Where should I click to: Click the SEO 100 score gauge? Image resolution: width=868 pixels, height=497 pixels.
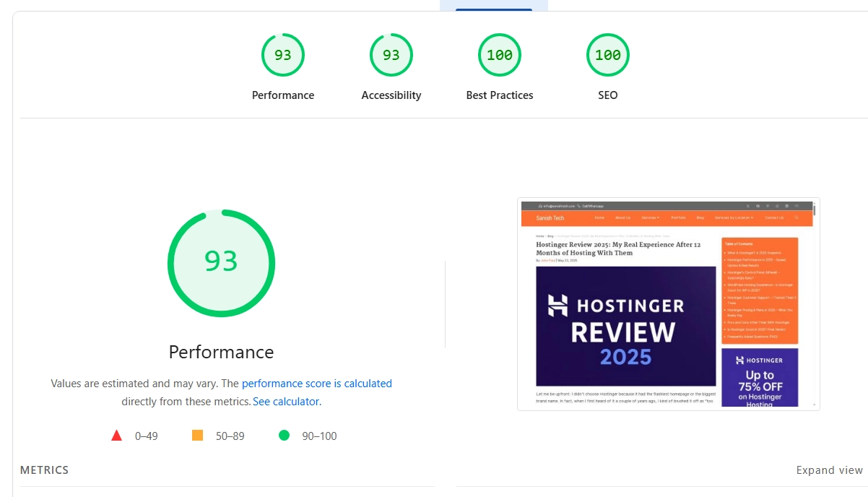tap(608, 55)
